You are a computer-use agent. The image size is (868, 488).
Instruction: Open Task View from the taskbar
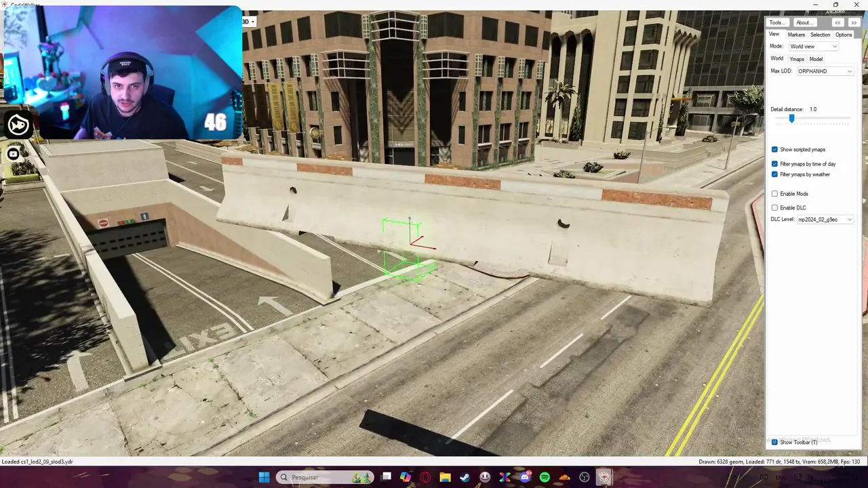tap(386, 477)
